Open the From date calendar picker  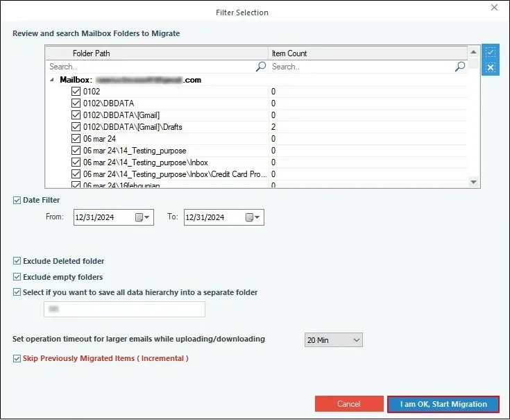click(142, 217)
